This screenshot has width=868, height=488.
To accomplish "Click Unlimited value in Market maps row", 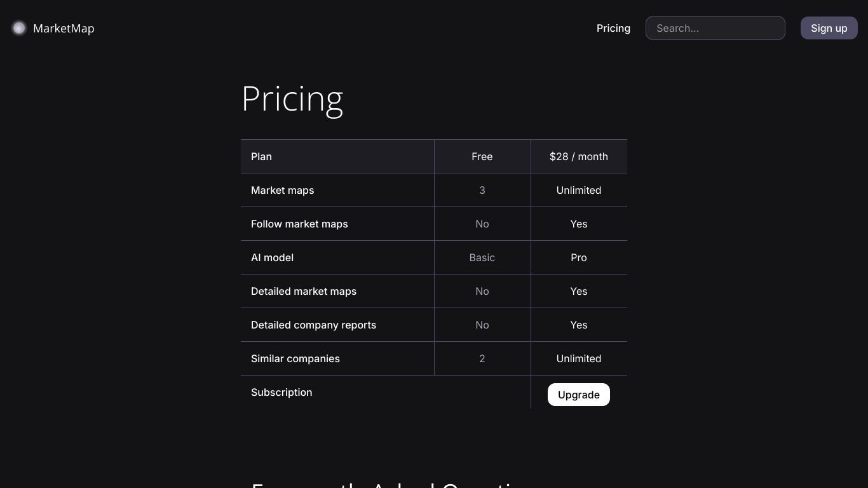I will 579,190.
